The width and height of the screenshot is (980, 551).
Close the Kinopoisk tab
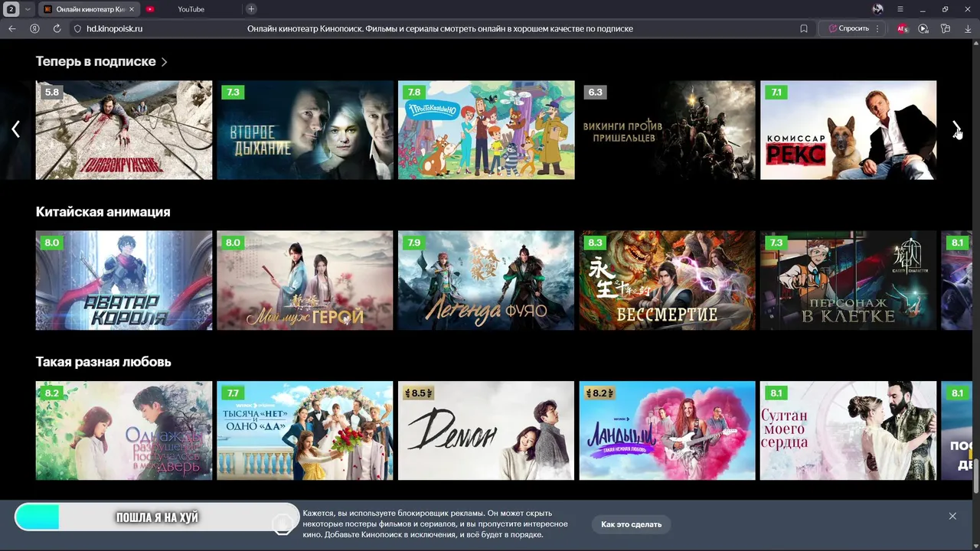(133, 9)
